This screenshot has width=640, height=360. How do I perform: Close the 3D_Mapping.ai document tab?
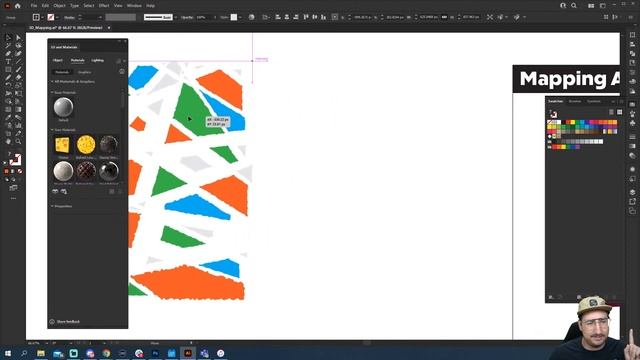click(x=109, y=28)
